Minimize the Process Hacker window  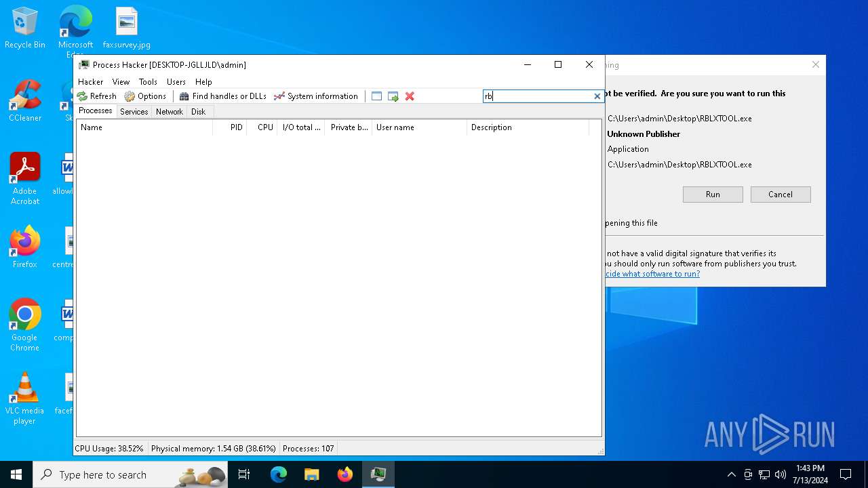tap(528, 65)
